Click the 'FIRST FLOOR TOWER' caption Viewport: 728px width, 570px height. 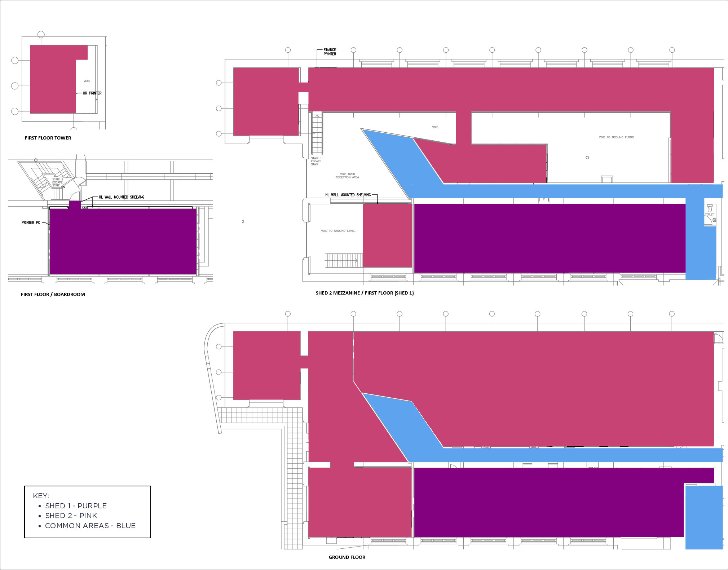(x=48, y=138)
